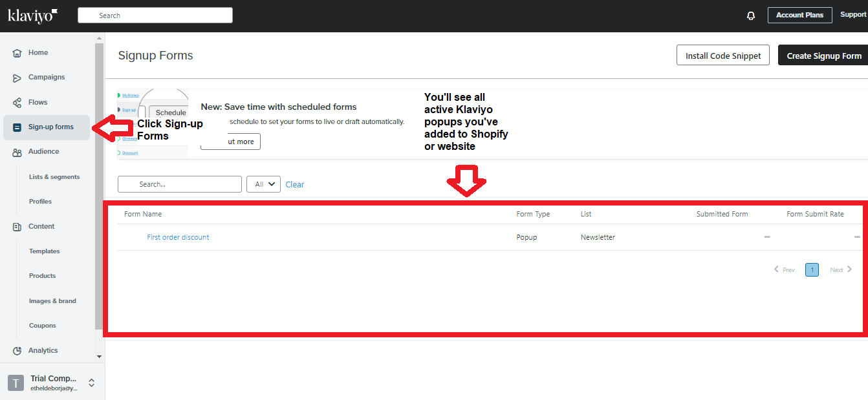Open First order discount form

point(178,237)
